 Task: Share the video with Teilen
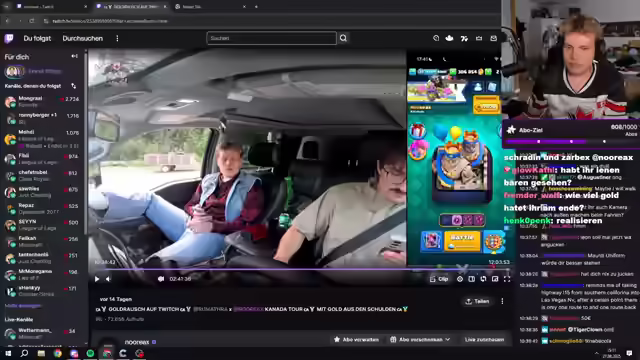[x=477, y=301]
